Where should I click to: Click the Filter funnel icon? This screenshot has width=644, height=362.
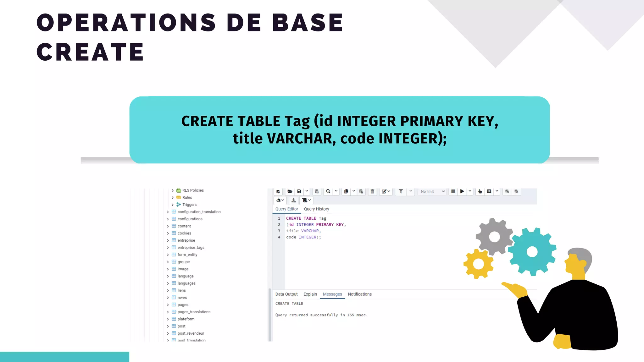[x=401, y=191]
